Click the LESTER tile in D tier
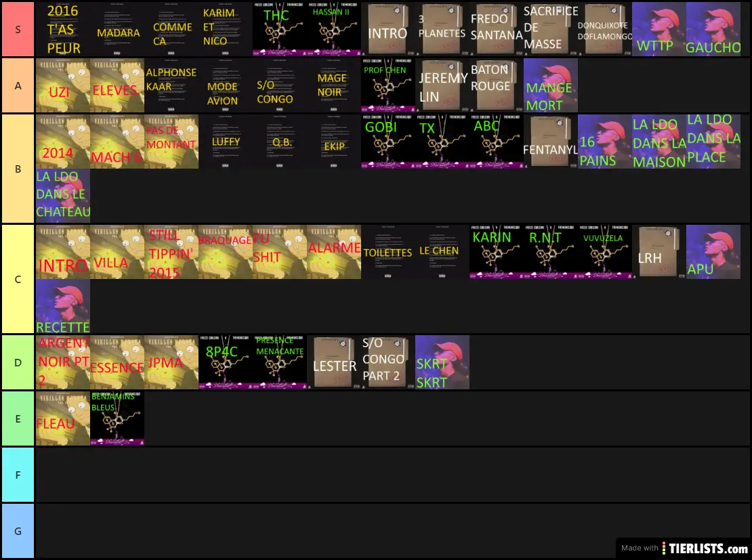The image size is (752, 560). 334,362
